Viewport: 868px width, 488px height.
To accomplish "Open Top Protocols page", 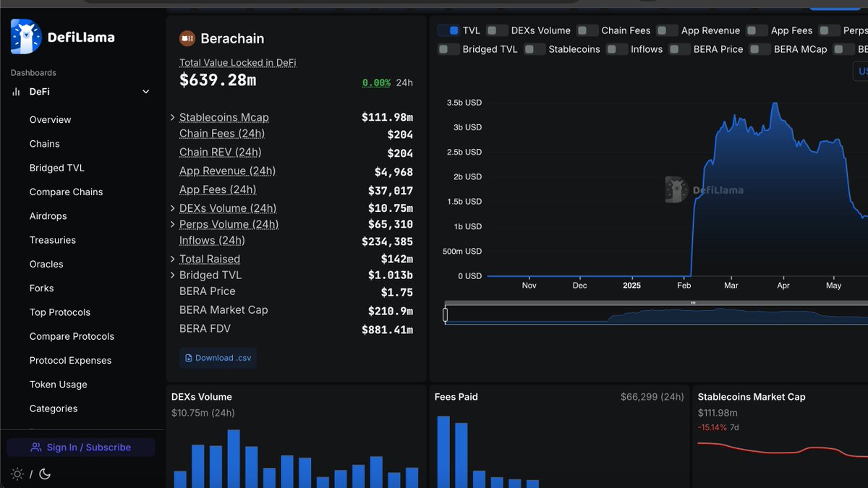I will point(60,312).
